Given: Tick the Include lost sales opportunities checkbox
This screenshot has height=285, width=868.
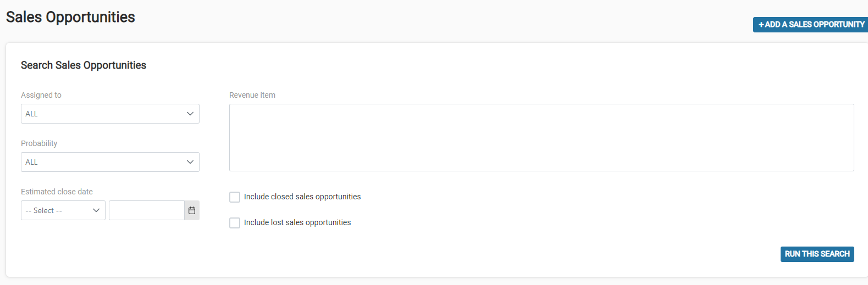Looking at the screenshot, I should (235, 223).
